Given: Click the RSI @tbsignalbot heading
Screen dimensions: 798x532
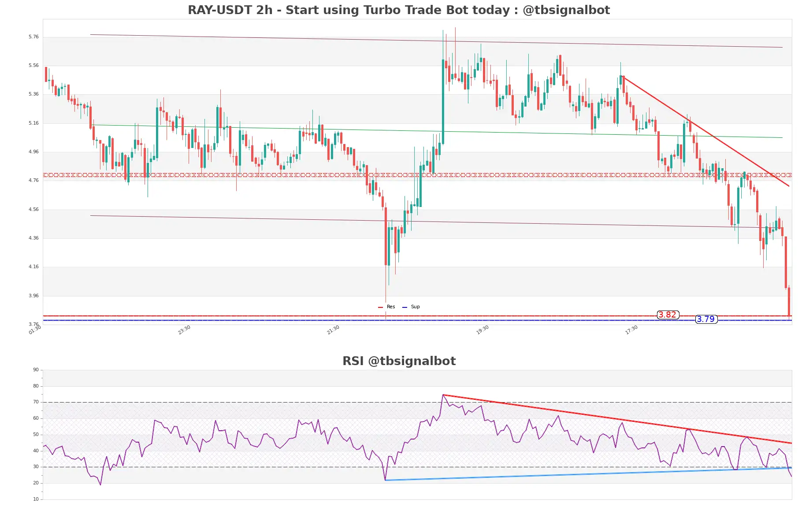Looking at the screenshot, I should pyautogui.click(x=399, y=361).
